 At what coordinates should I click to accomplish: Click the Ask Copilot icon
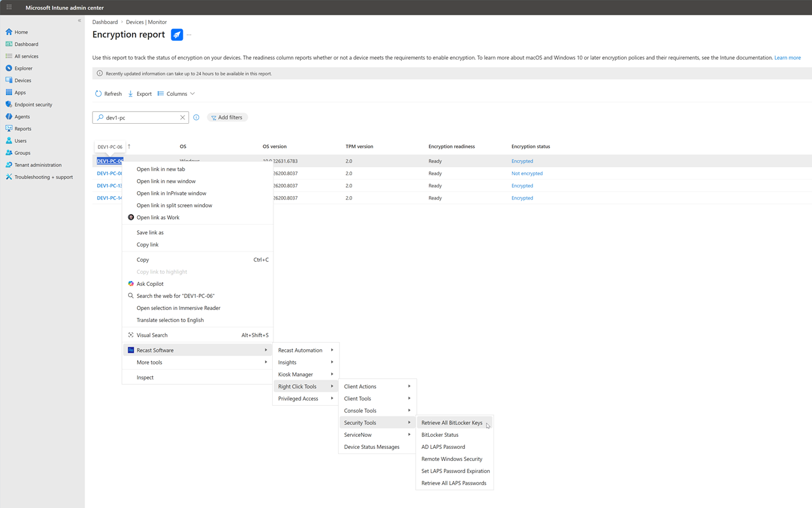(131, 284)
